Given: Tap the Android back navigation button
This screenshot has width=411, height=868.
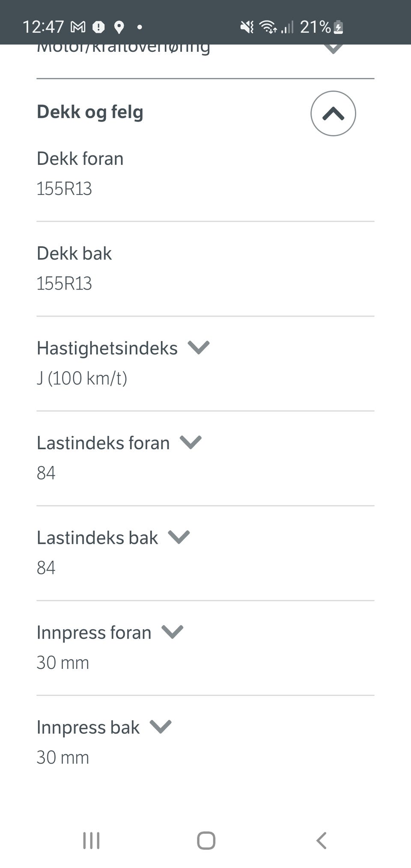Looking at the screenshot, I should 322,840.
